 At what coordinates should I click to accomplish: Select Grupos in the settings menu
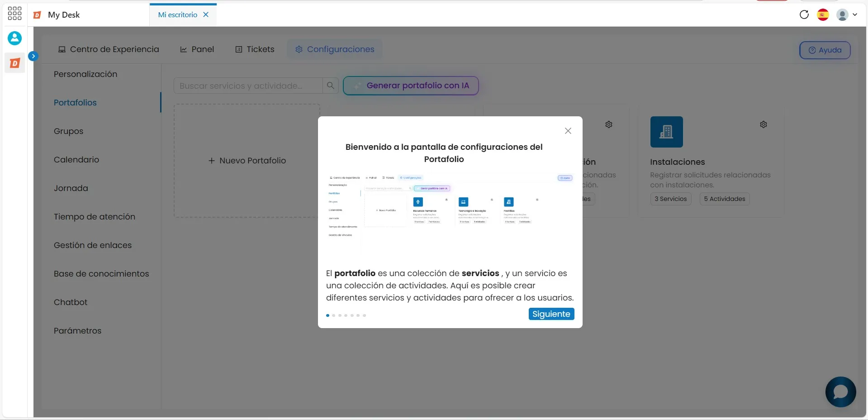[x=68, y=131]
